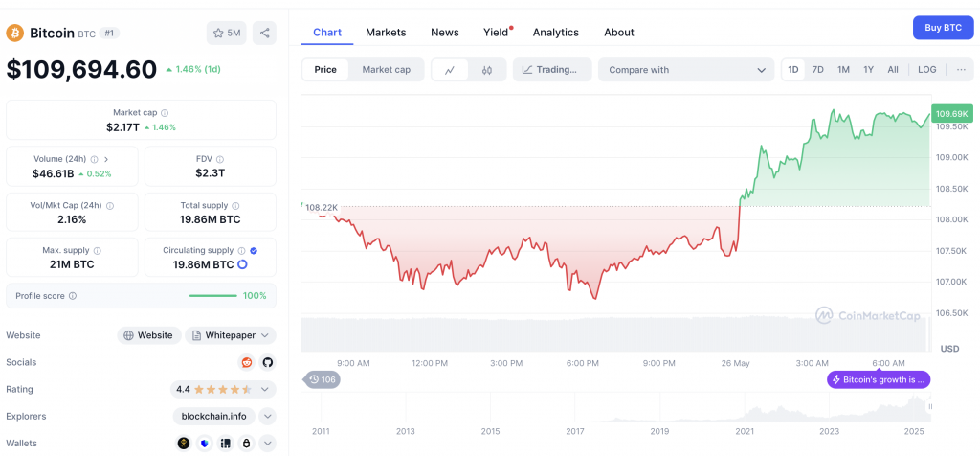
Task: Click the Circulating supply info icon
Action: point(241,250)
